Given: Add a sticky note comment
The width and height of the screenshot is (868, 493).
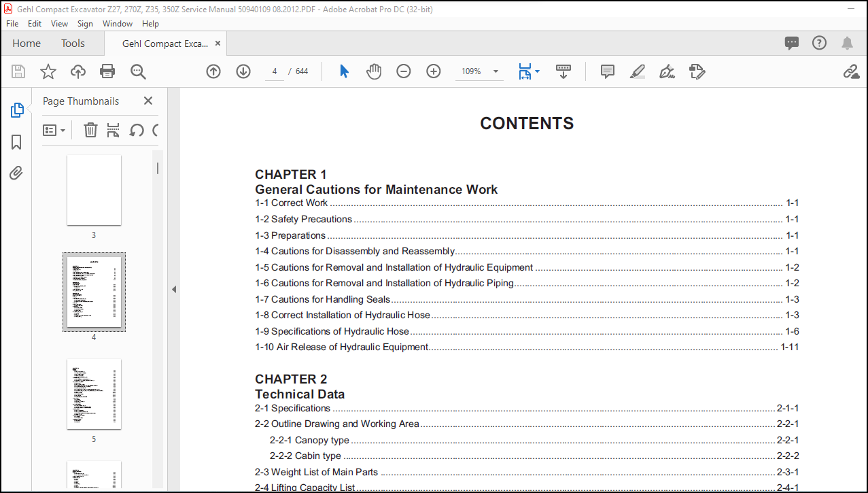Looking at the screenshot, I should pos(608,71).
